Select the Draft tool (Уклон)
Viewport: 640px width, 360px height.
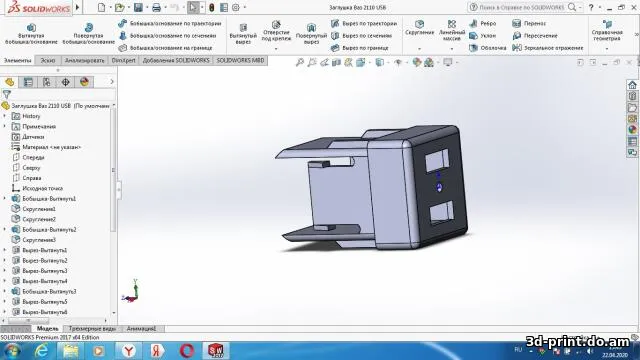[x=483, y=36]
